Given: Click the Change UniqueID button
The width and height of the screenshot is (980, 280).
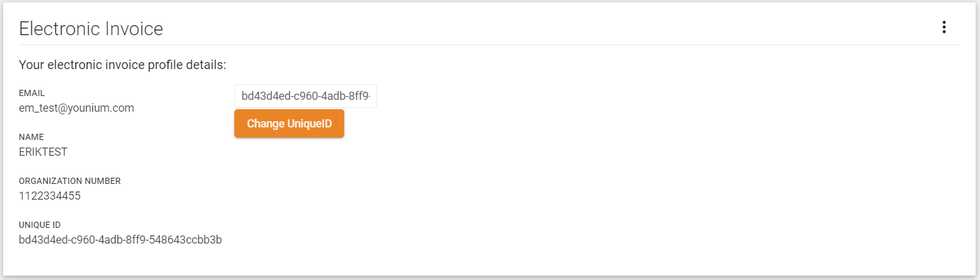Looking at the screenshot, I should tap(289, 123).
